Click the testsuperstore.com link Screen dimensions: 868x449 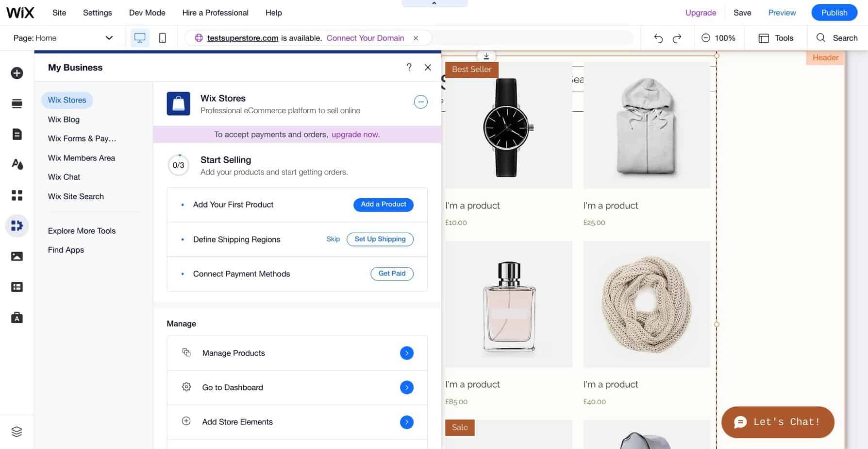point(243,38)
